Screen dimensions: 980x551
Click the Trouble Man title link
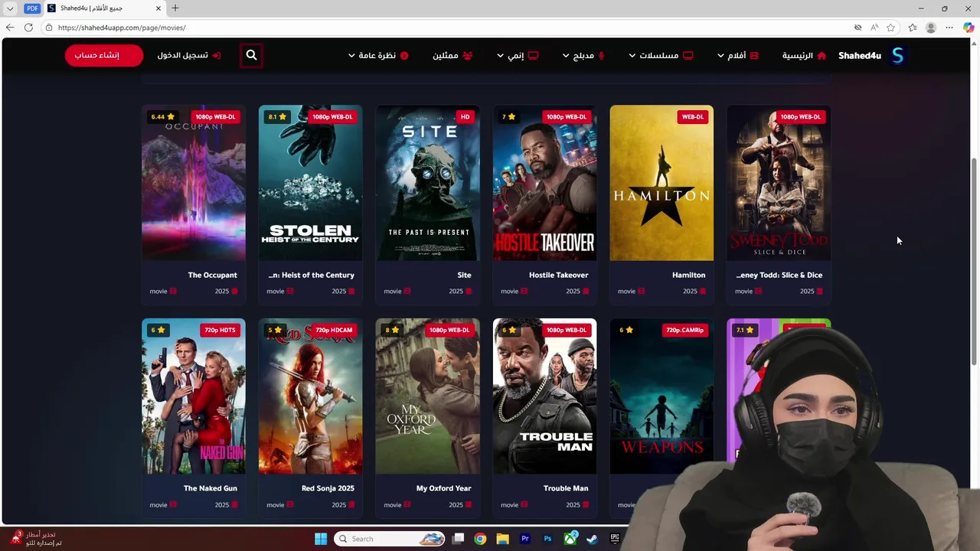pyautogui.click(x=566, y=488)
